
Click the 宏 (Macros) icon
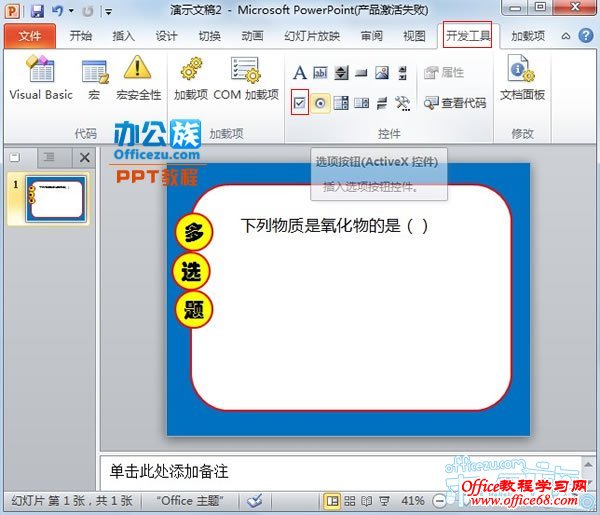pos(94,78)
